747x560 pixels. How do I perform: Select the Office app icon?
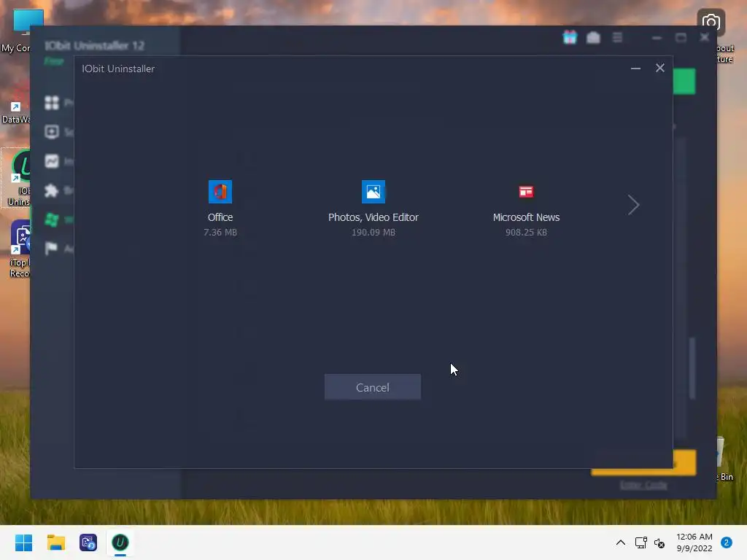(x=220, y=192)
